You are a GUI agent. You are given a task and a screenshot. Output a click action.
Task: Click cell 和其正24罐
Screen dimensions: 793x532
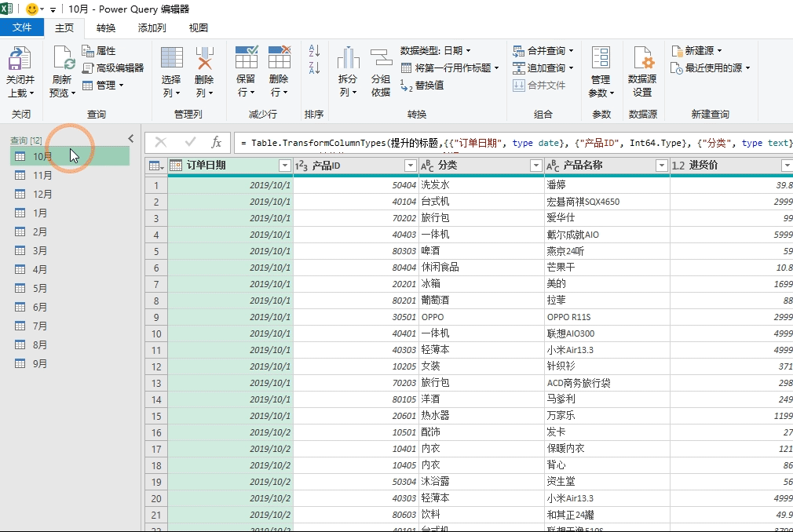(607, 514)
